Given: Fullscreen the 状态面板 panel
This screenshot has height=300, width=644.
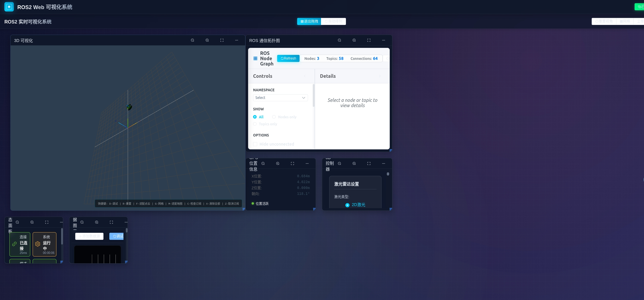Looking at the screenshot, I should 47,222.
